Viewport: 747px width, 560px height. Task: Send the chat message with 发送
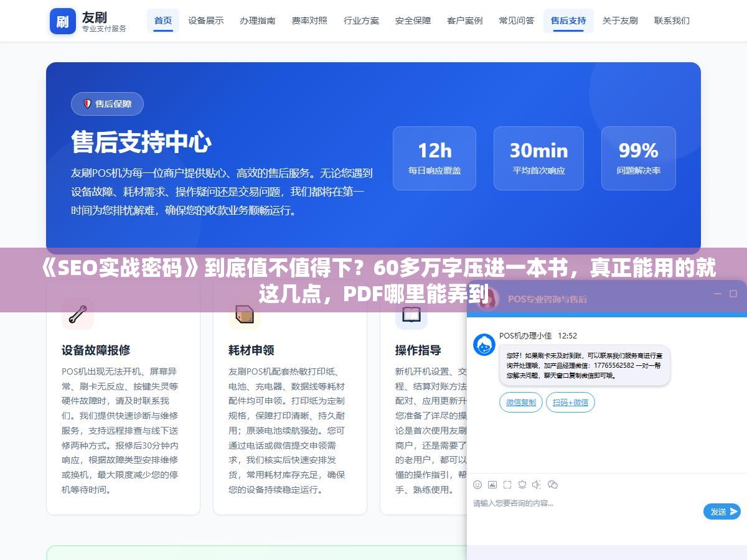(722, 511)
